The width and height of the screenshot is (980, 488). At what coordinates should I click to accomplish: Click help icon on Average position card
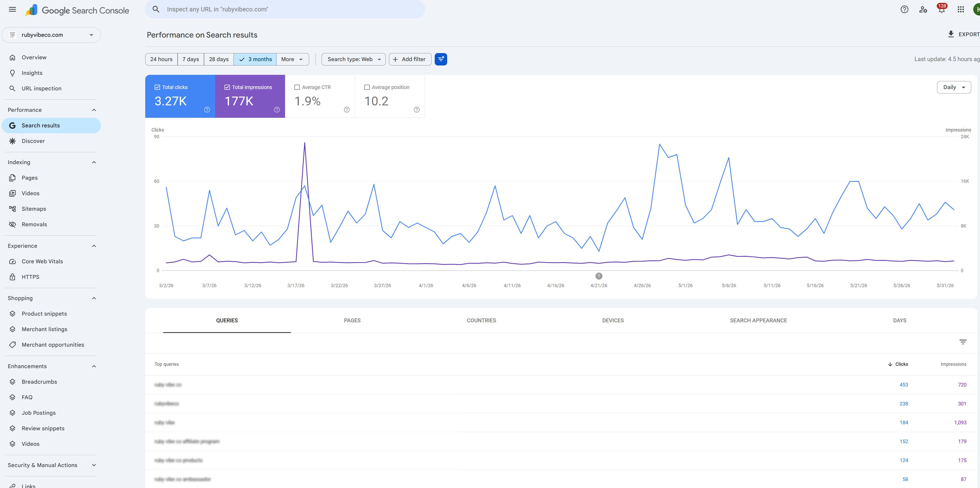coord(417,110)
